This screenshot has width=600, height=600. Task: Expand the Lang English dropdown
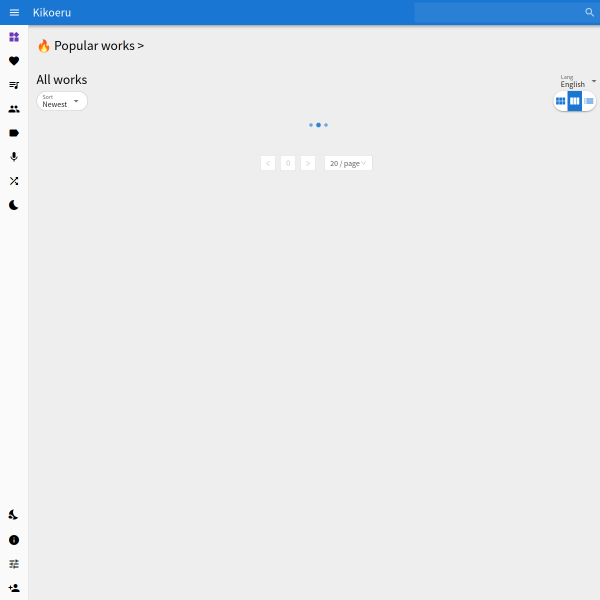578,81
